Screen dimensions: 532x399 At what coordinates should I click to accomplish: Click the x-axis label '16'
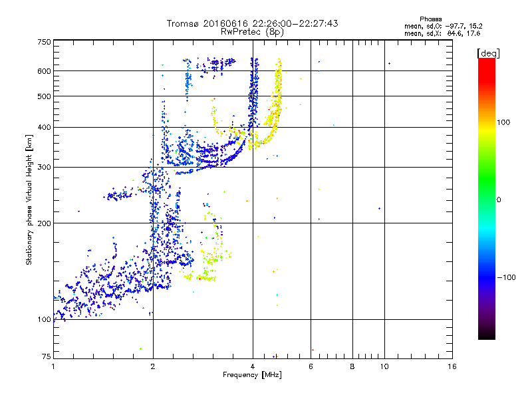452,366
